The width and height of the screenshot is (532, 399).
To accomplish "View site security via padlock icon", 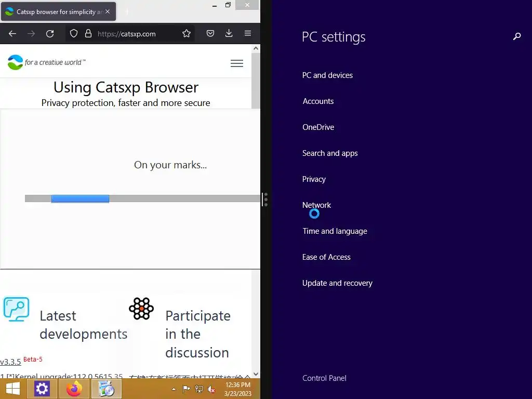I will [88, 33].
